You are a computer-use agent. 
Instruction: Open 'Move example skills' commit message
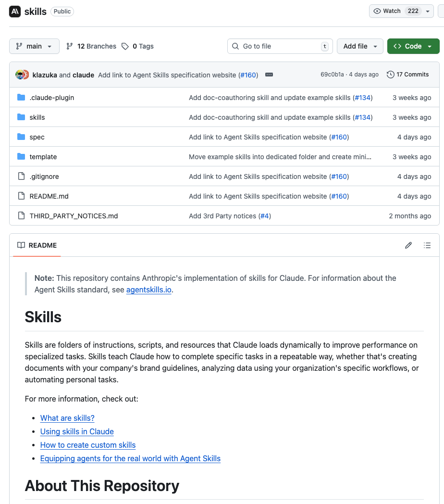pyautogui.click(x=280, y=157)
